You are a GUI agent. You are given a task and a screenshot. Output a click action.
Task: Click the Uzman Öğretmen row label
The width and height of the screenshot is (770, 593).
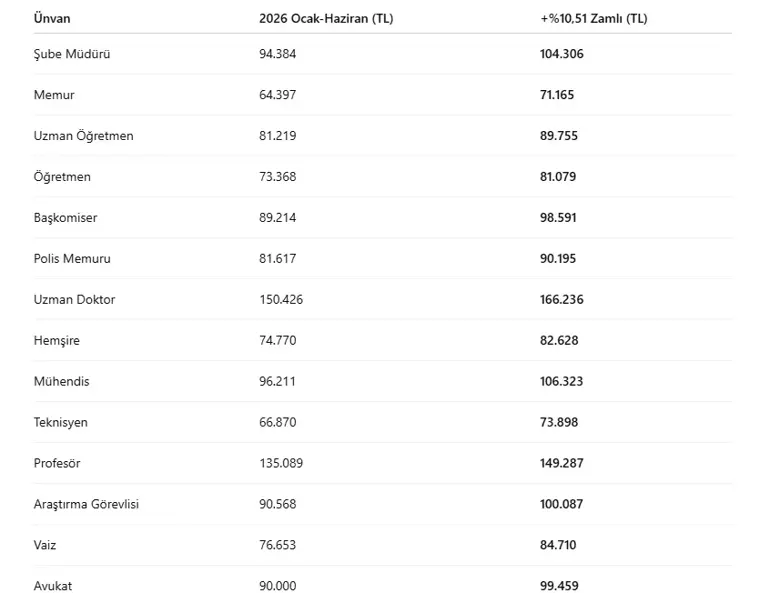(83, 136)
